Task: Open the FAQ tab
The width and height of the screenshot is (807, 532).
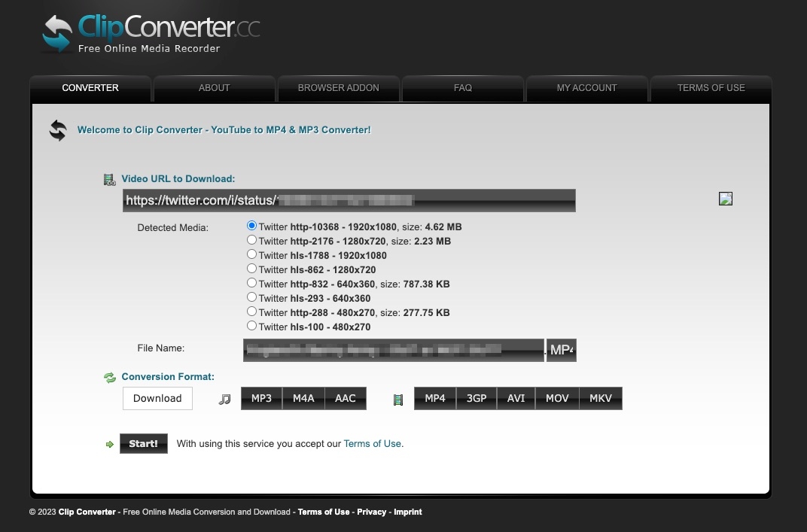Action: pyautogui.click(x=463, y=88)
